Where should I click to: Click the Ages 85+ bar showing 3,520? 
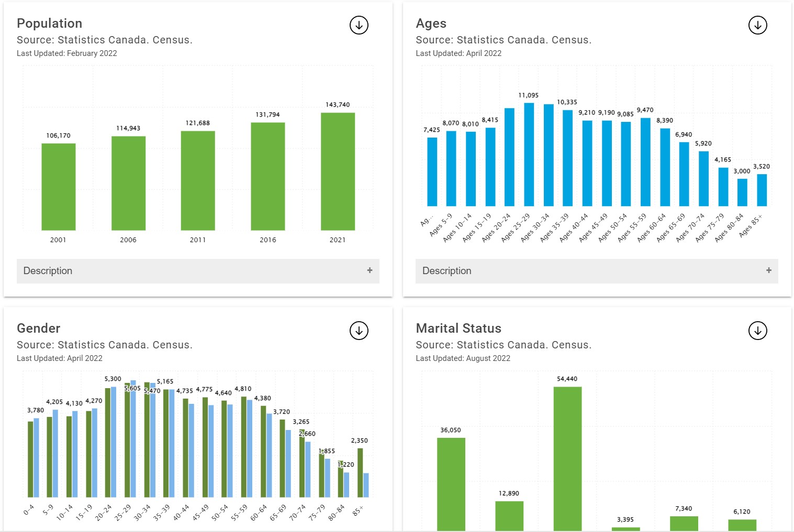[762, 191]
